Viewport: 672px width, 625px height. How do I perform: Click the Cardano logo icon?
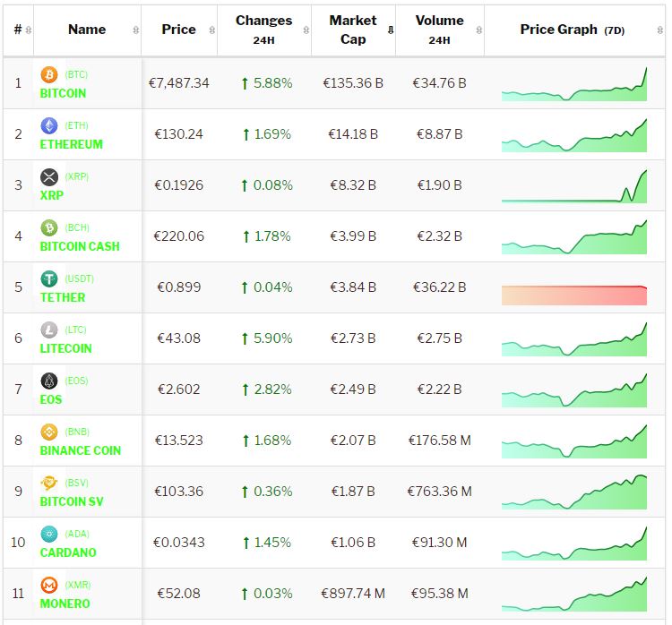[49, 535]
